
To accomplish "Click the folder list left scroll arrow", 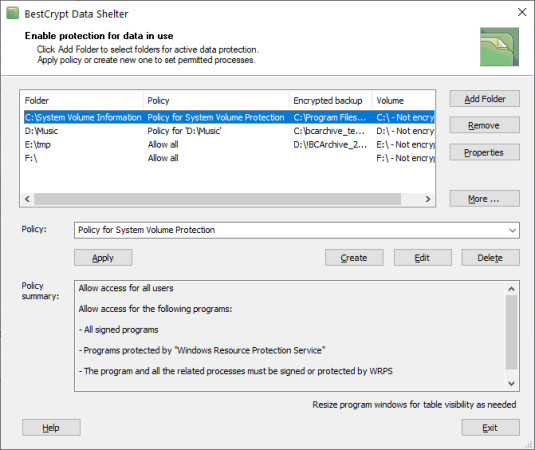I will tap(28, 199).
